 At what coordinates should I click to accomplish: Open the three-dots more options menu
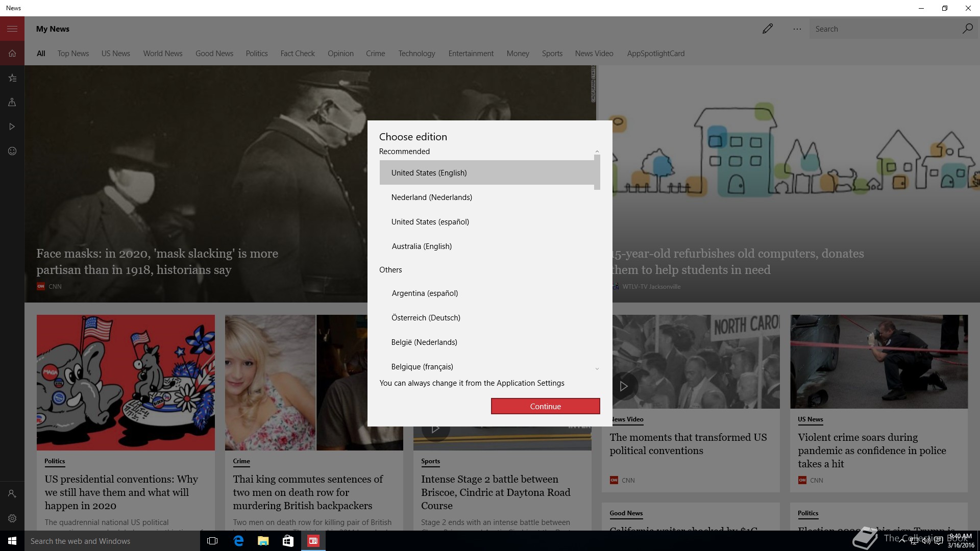[x=797, y=29]
